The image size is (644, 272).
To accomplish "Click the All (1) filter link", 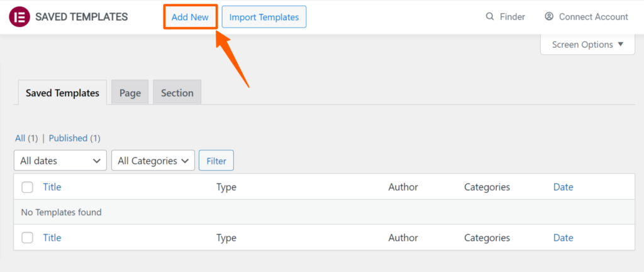I will 26,138.
